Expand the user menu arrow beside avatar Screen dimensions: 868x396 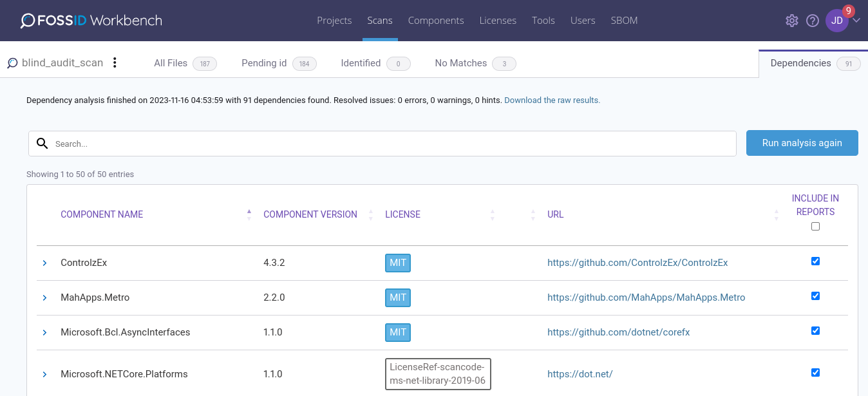856,21
